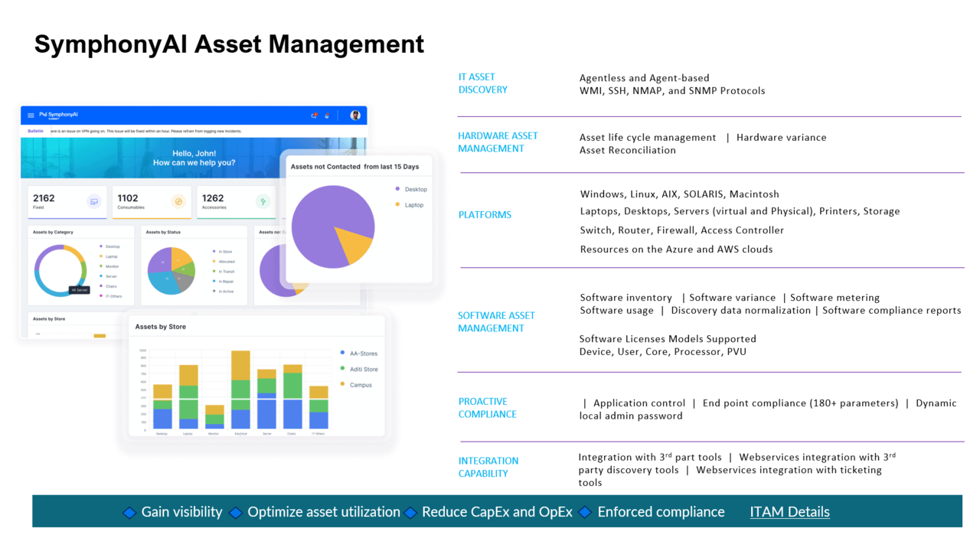Screen dimensions: 980x551
Task: Click 'Asset Reconciliation' text
Action: (x=628, y=150)
